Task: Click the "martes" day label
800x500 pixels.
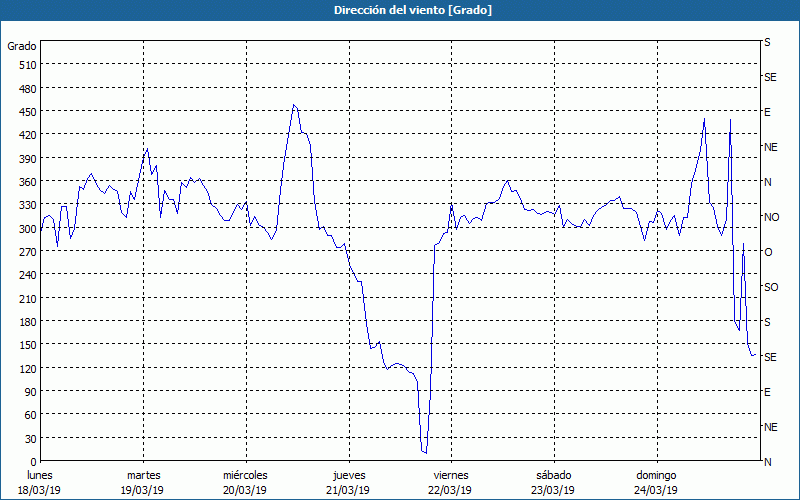Action: (x=144, y=475)
